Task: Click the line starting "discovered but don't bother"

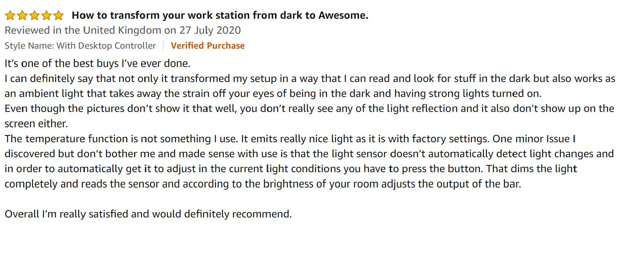Action: 309,154
